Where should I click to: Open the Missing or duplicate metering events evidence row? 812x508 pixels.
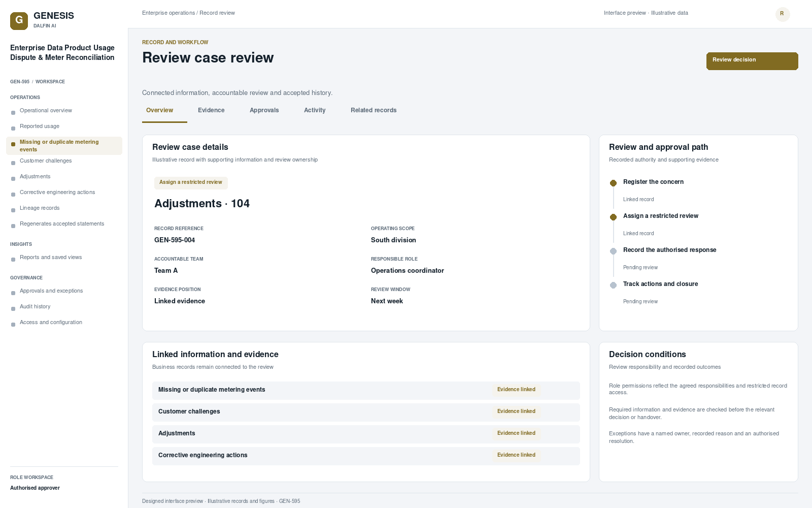[366, 391]
